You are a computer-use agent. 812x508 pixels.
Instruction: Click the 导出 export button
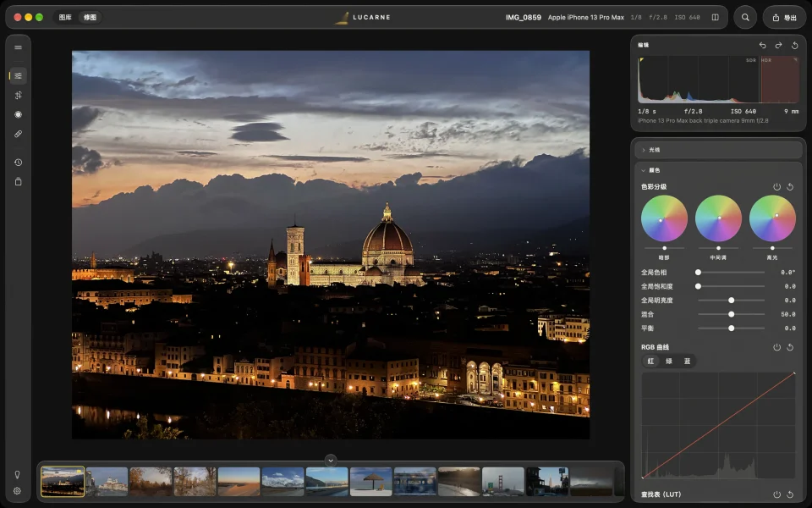point(784,17)
